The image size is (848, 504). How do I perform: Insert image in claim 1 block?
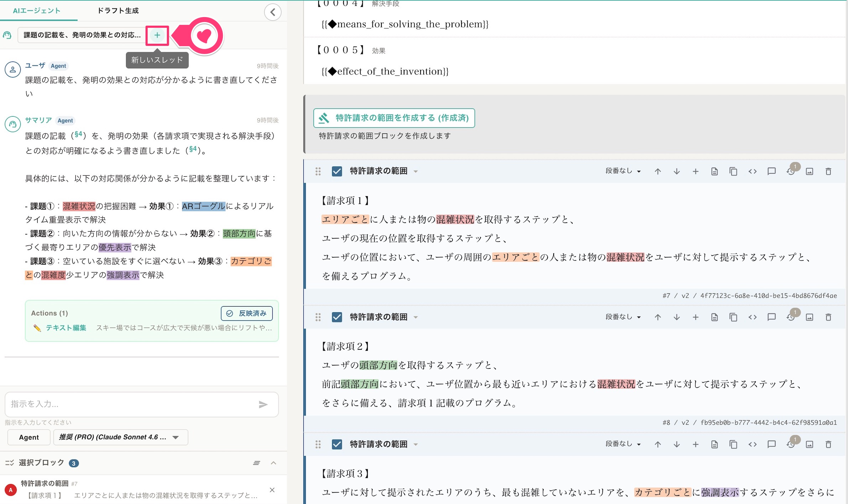(x=809, y=172)
